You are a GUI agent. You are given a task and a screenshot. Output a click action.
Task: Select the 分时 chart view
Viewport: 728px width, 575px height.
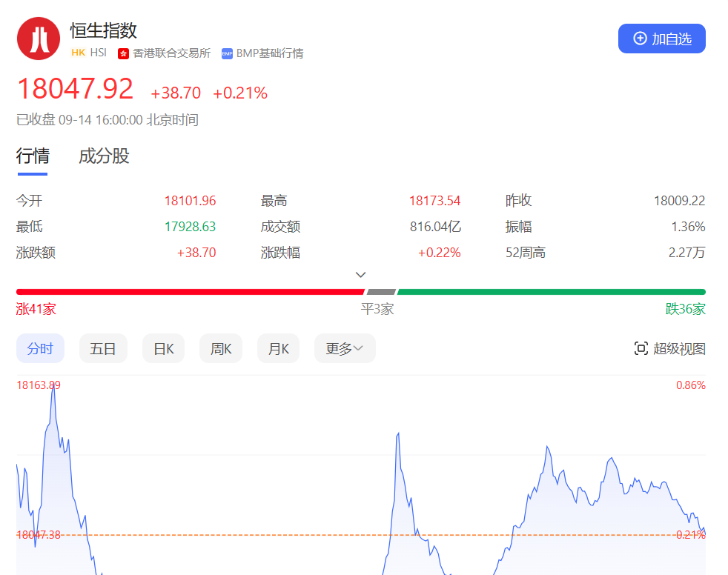tap(40, 348)
